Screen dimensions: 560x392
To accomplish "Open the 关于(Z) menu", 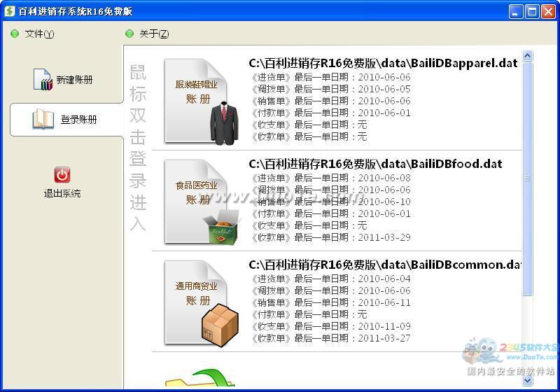I will (x=154, y=34).
